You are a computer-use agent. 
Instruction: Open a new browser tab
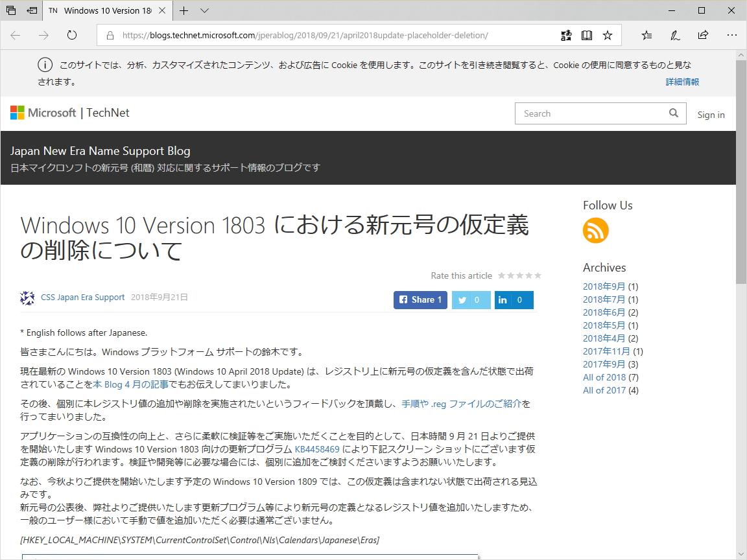[182, 11]
